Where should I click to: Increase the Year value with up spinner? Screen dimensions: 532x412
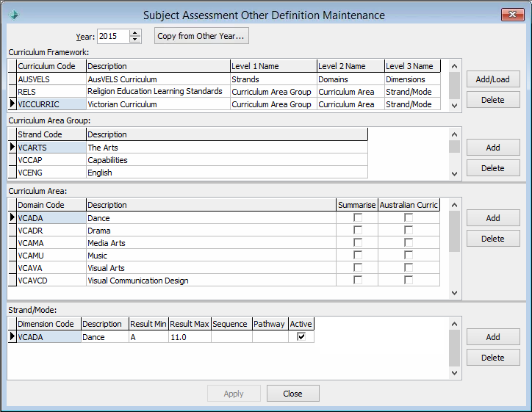point(135,33)
